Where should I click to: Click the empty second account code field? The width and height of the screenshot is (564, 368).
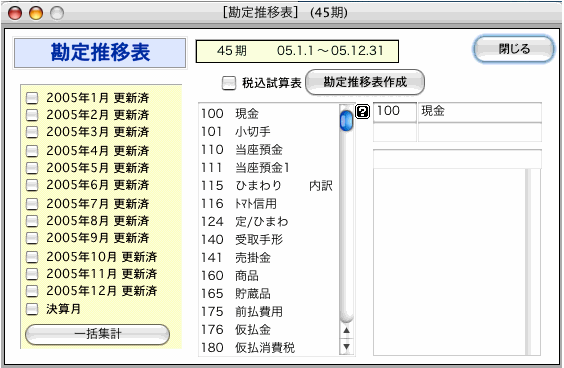click(x=395, y=132)
